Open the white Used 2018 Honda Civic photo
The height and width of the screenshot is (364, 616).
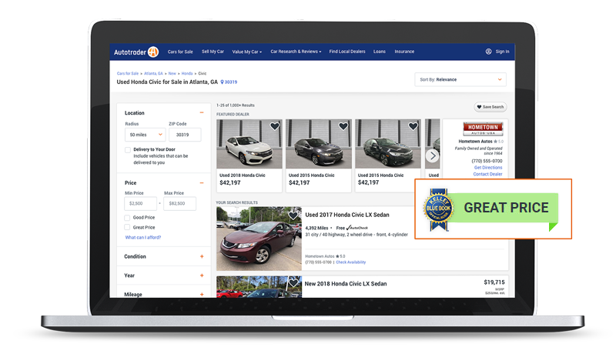(249, 144)
